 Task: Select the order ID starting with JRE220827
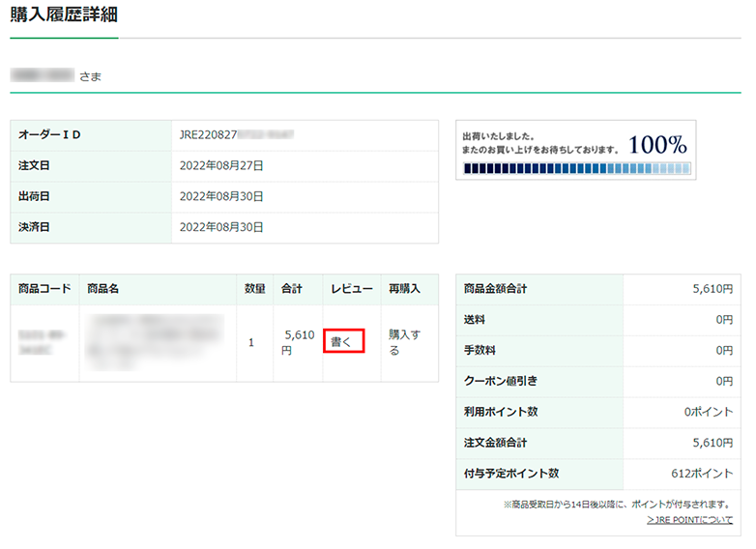pyautogui.click(x=236, y=135)
